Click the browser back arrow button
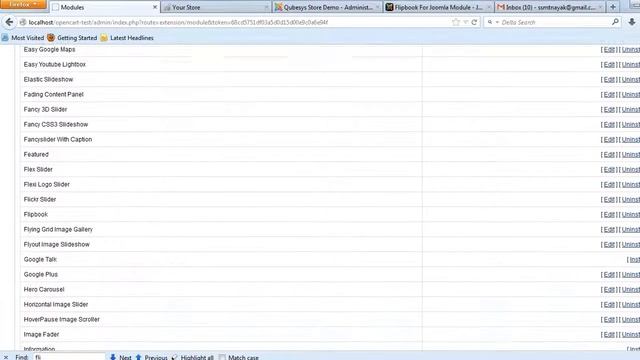 tap(9, 22)
